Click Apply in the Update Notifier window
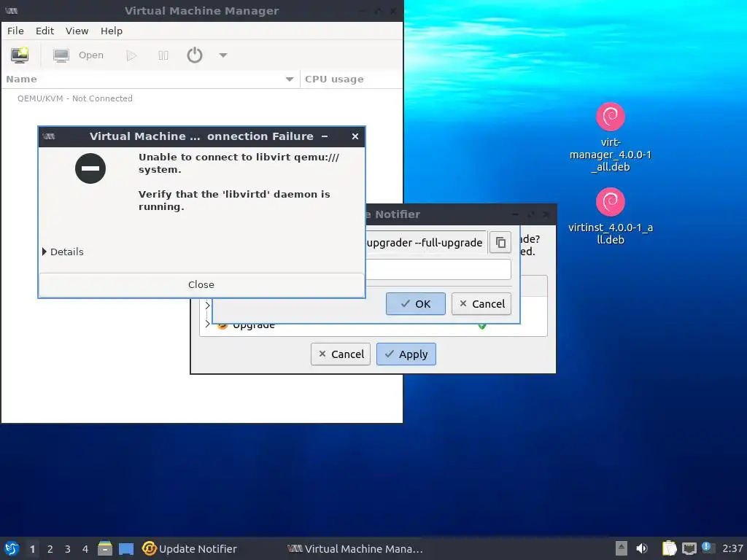The height and width of the screenshot is (560, 747). point(406,354)
